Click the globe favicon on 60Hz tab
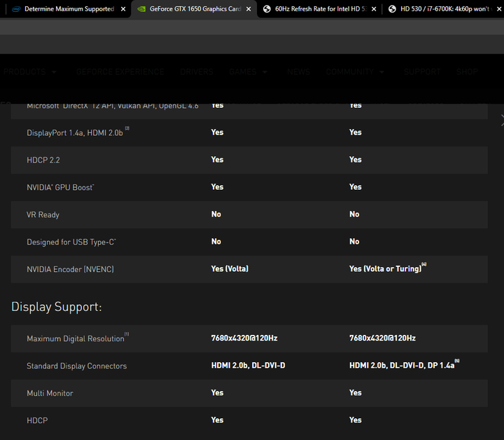 coord(267,9)
